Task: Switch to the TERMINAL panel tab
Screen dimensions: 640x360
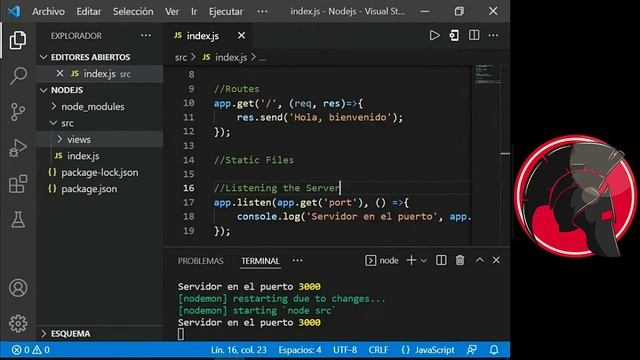Action: coord(260,261)
